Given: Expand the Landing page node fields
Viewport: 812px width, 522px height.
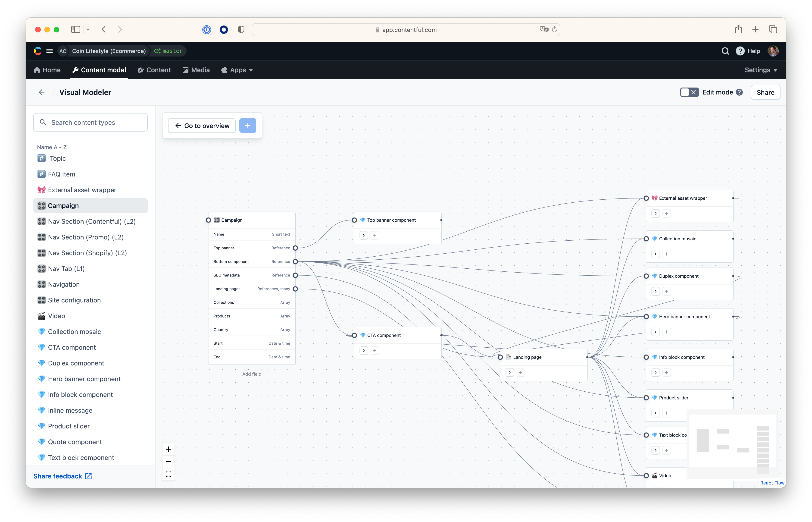Looking at the screenshot, I should (509, 373).
